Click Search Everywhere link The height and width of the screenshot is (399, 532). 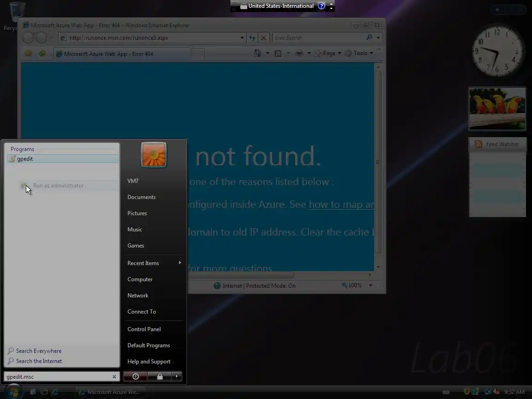coord(35,351)
